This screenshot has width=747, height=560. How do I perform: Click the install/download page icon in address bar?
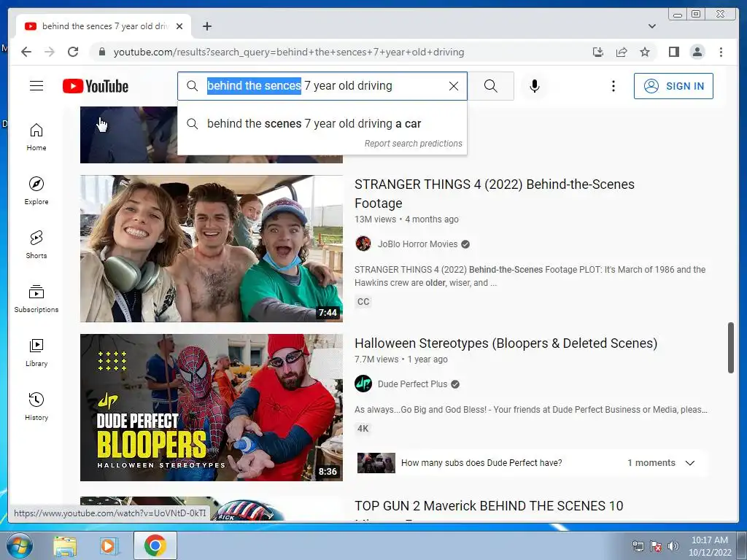click(598, 52)
